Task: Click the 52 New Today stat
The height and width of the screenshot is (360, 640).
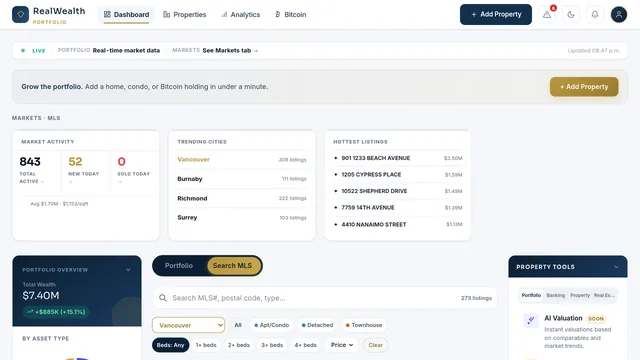Action: point(85,171)
